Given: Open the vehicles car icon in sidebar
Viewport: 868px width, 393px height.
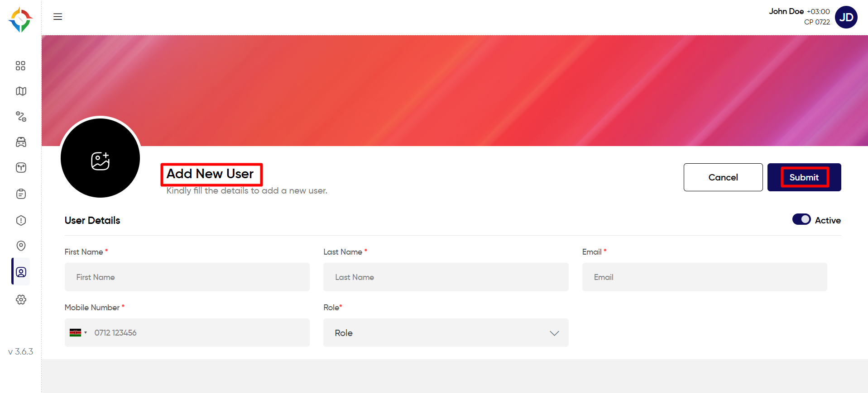Looking at the screenshot, I should [21, 142].
